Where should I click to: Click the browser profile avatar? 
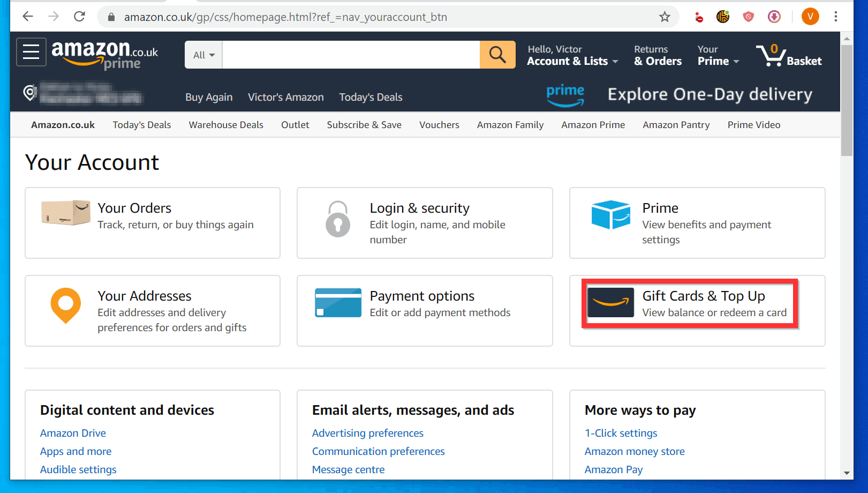click(x=810, y=17)
